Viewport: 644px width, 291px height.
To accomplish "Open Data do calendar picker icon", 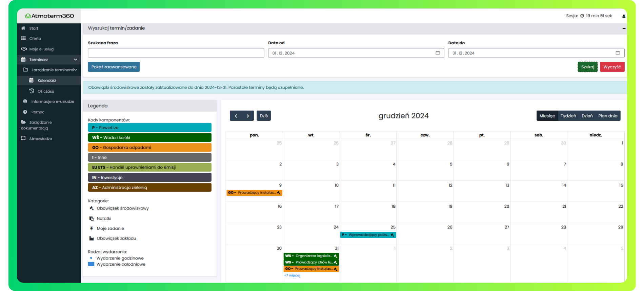I will (618, 53).
